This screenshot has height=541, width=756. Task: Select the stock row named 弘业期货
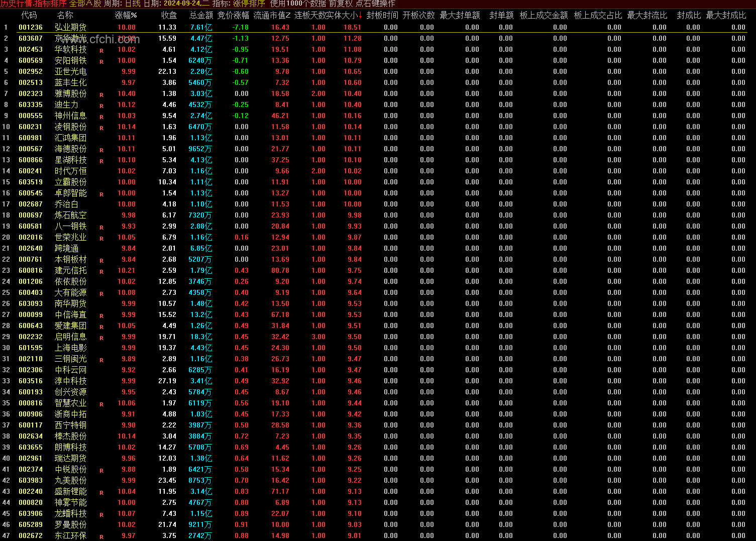tap(374, 27)
